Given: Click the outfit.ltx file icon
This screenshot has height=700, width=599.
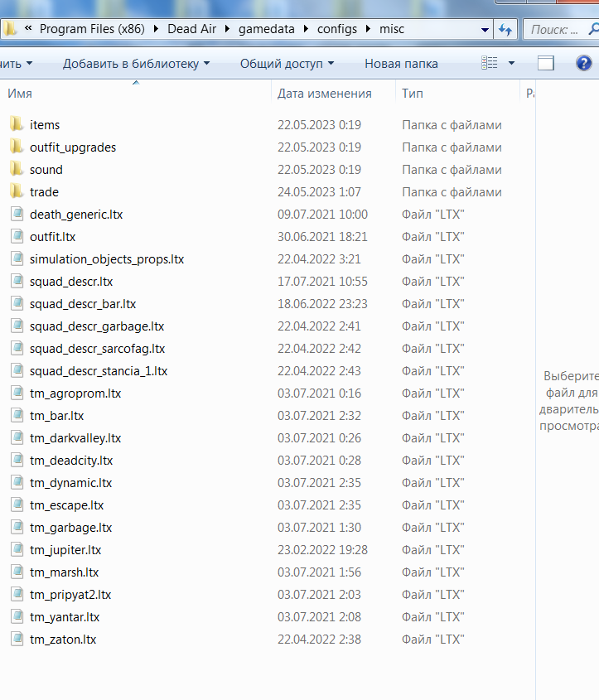Looking at the screenshot, I should pos(17,236).
